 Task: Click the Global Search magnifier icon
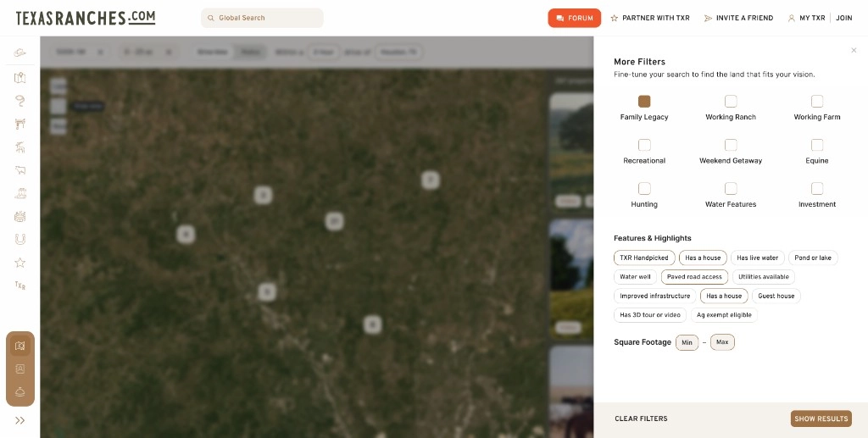click(211, 19)
